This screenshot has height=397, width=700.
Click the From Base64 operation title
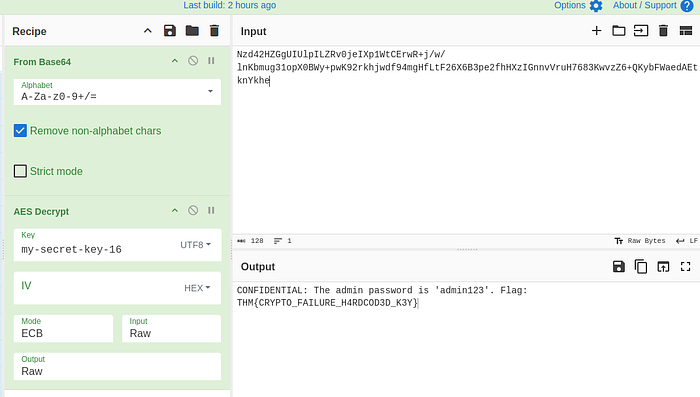[x=42, y=62]
